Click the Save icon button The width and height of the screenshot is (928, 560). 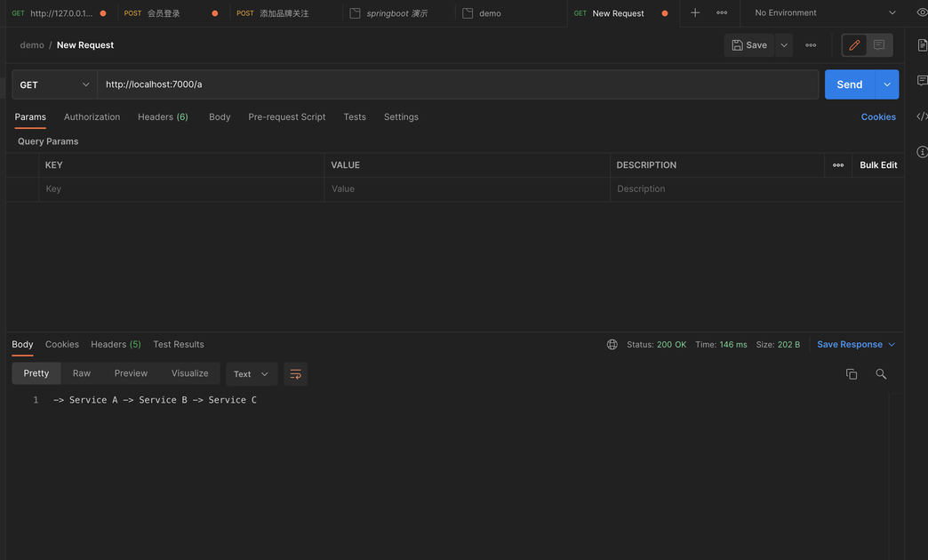pyautogui.click(x=748, y=45)
